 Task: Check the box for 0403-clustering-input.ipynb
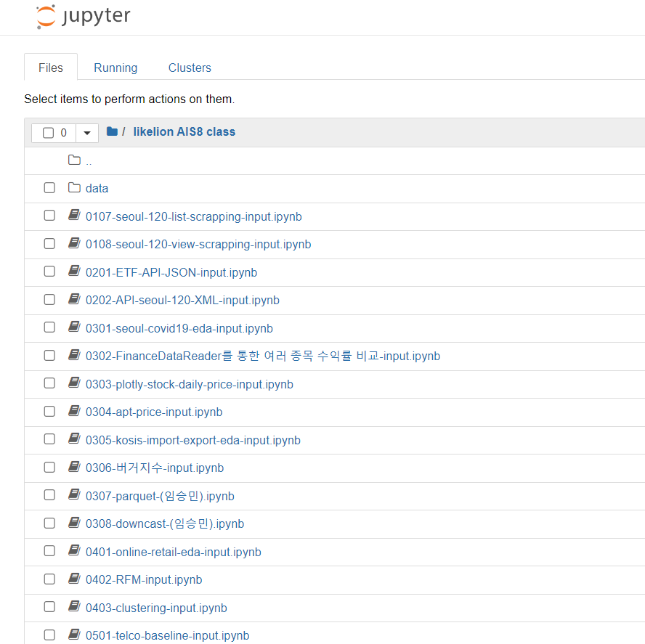click(x=49, y=607)
